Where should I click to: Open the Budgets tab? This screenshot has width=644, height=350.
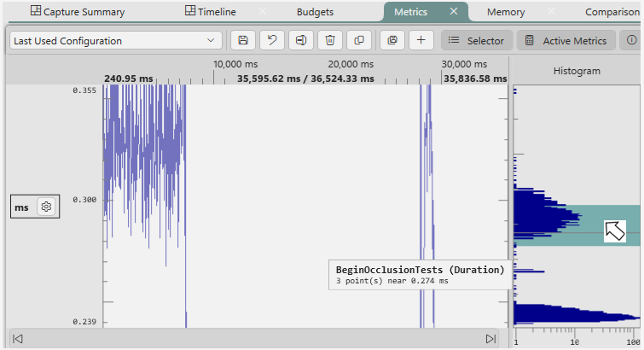(315, 12)
